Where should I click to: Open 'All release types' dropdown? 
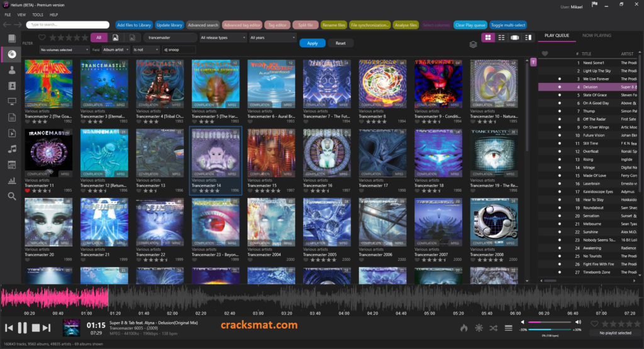coord(223,37)
